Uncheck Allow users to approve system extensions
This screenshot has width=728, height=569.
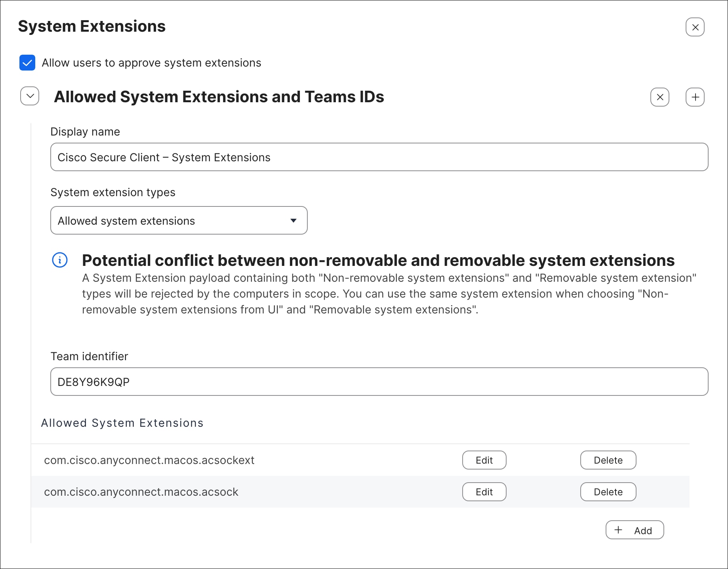click(x=27, y=63)
